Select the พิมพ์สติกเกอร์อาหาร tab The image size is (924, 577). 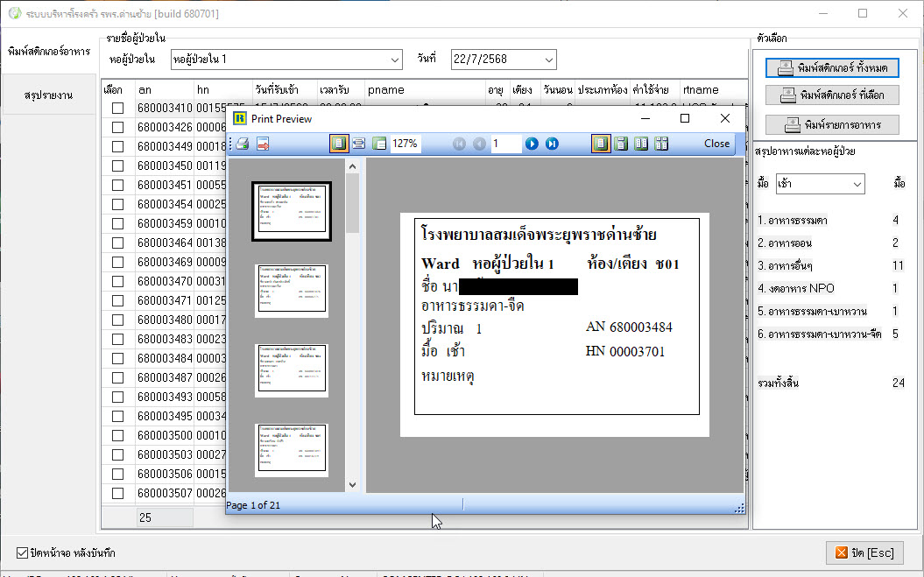click(x=48, y=52)
